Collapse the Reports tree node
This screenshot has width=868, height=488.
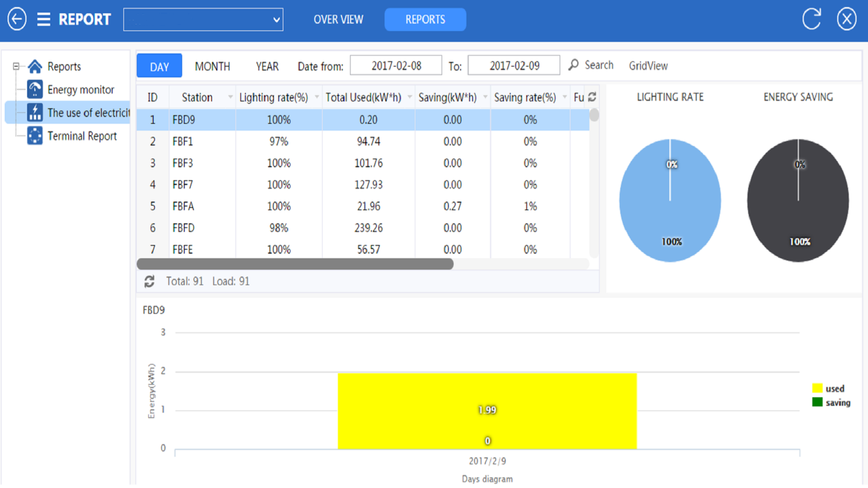click(16, 66)
